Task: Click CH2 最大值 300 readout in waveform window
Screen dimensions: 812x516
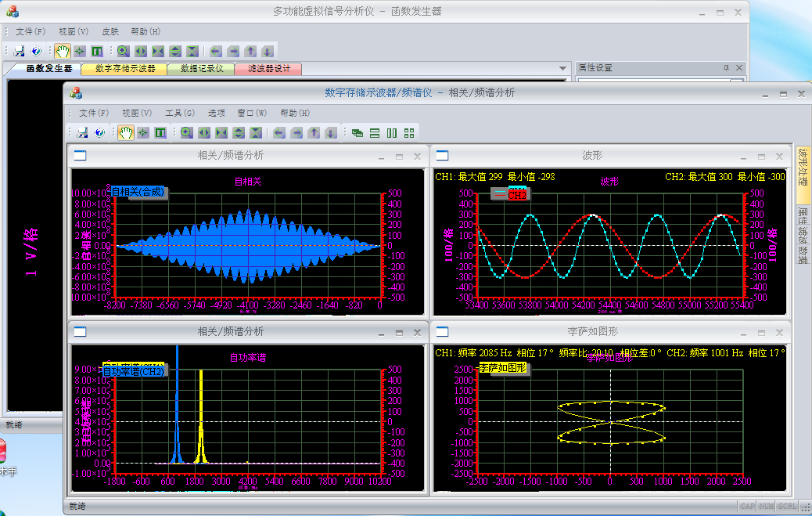Action: [699, 176]
